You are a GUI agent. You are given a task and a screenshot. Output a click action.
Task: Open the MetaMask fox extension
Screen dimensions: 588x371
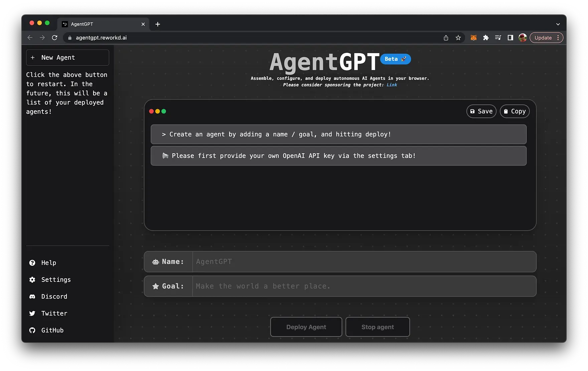click(x=473, y=38)
